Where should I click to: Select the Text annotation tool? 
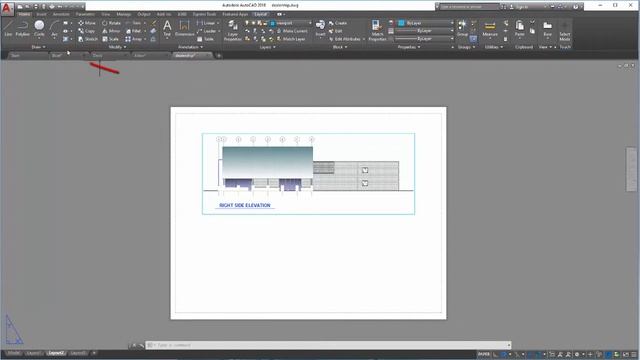(x=167, y=29)
